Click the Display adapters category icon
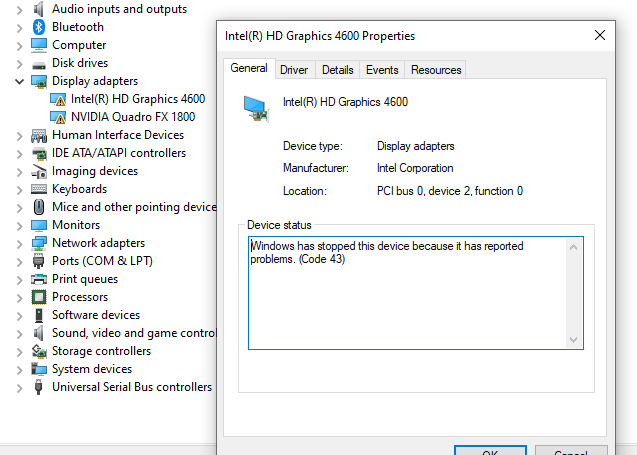Viewport: 637px width, 455px height. click(x=39, y=81)
